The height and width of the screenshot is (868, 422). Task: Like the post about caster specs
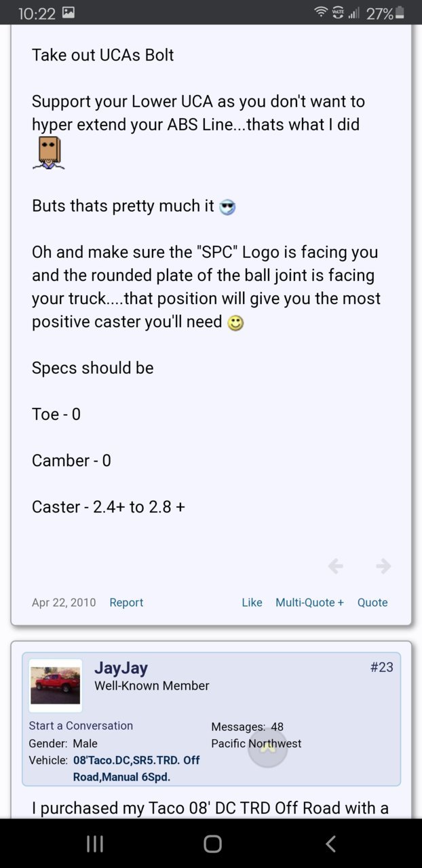[x=252, y=603]
